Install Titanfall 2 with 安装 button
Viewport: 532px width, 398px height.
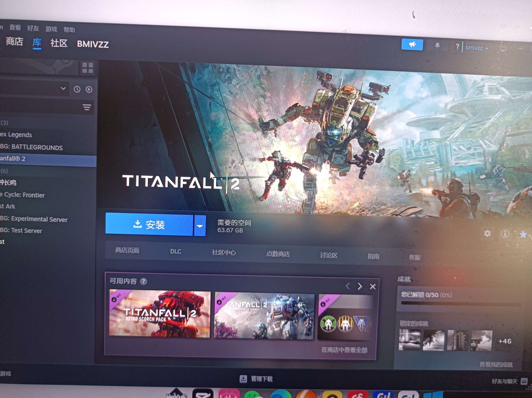[x=149, y=225]
